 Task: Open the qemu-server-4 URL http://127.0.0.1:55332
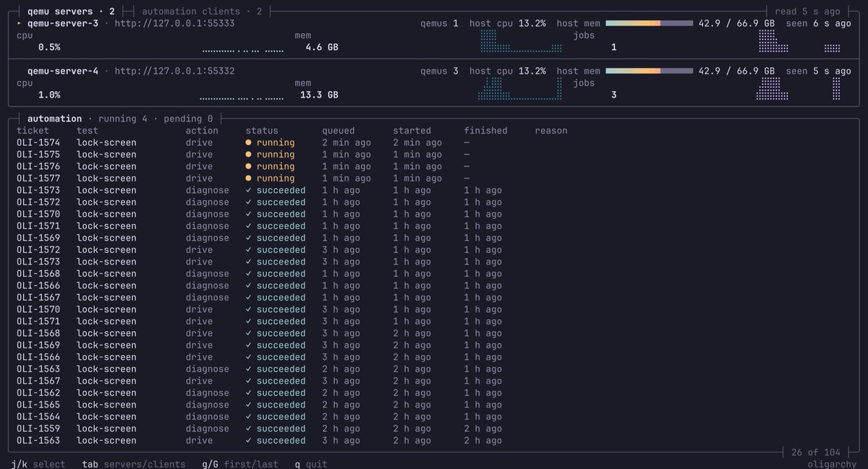point(174,71)
